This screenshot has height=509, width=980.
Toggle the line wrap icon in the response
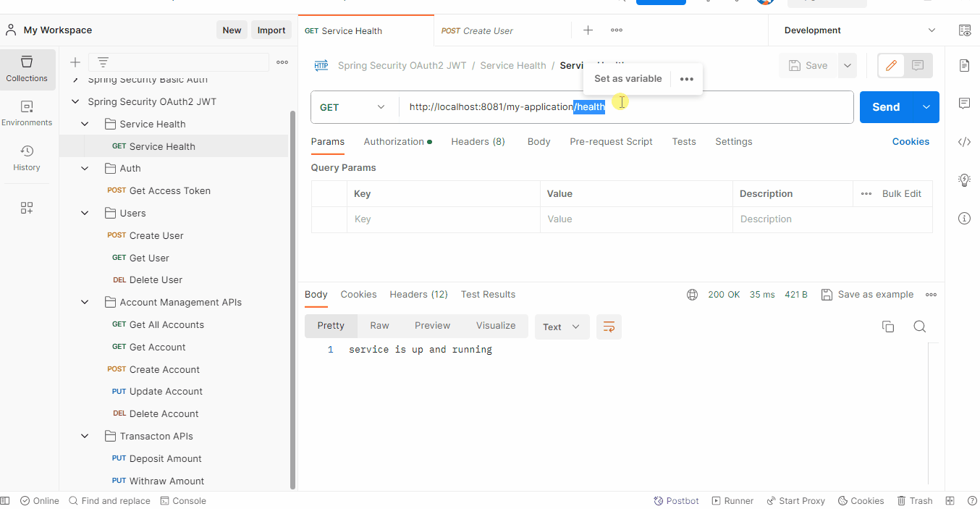[609, 327]
